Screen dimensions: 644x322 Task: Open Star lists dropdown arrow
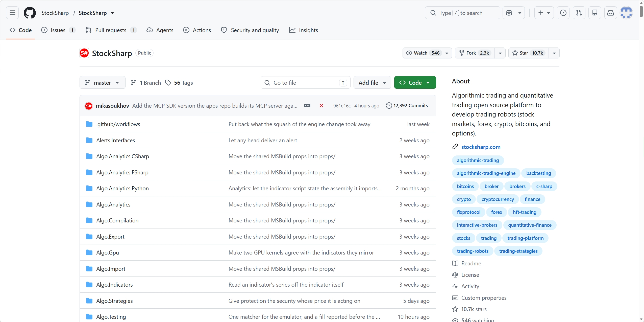click(x=554, y=53)
